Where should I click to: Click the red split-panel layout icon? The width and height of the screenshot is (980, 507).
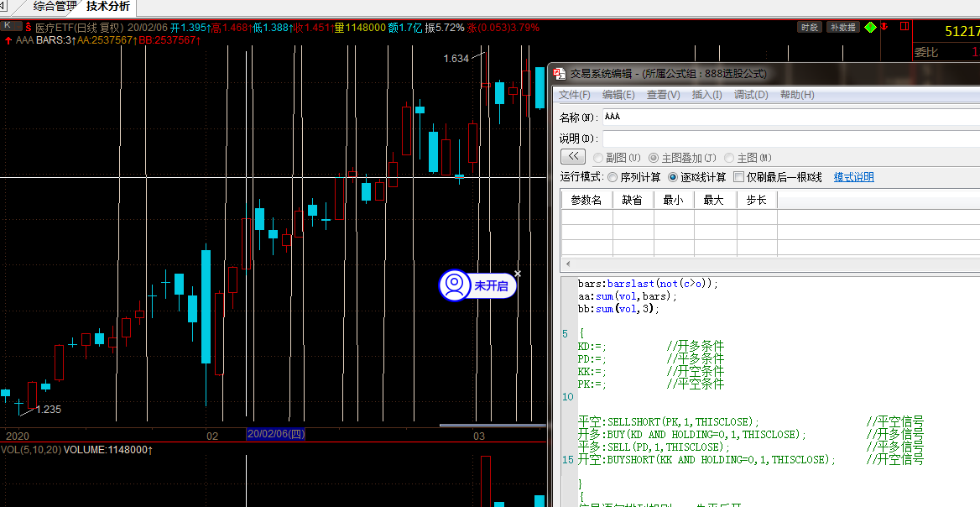click(x=904, y=26)
